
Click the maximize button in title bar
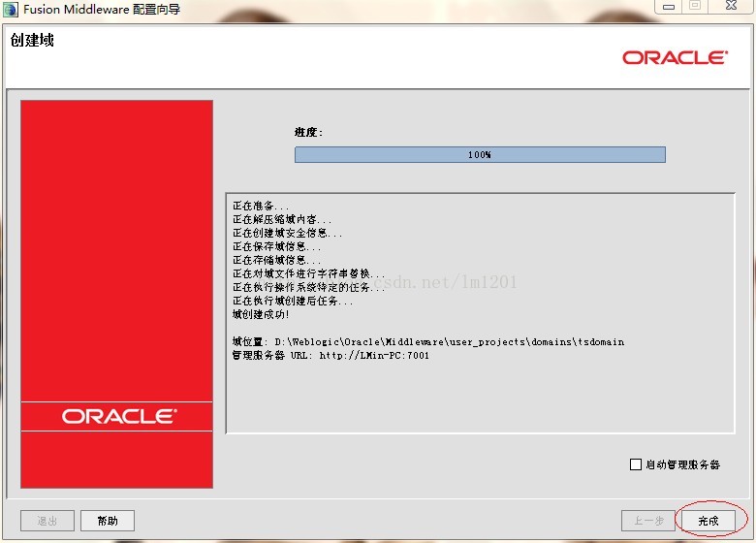[694, 6]
